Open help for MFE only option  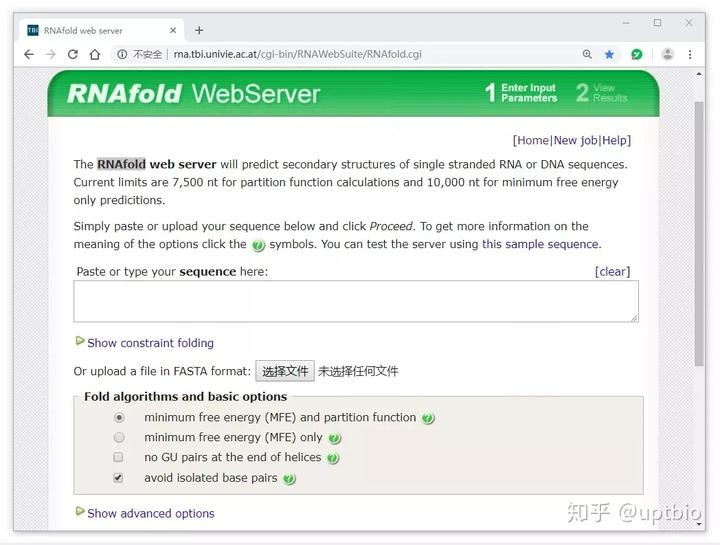click(x=335, y=438)
